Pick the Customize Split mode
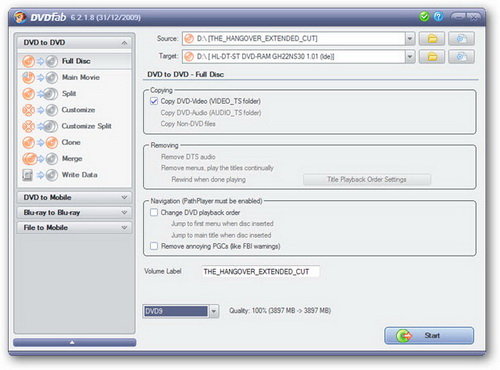500x370 pixels. click(x=74, y=126)
